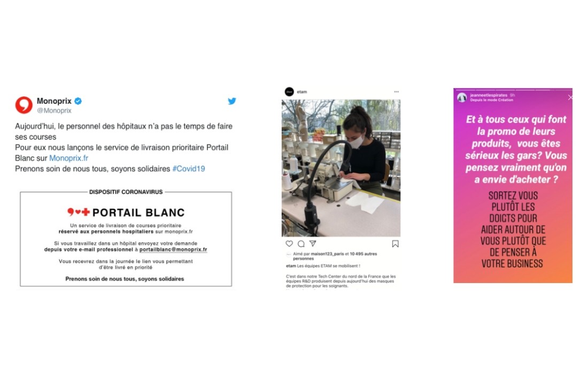
Task: Click the etam sewing workshop photo
Action: [341, 168]
